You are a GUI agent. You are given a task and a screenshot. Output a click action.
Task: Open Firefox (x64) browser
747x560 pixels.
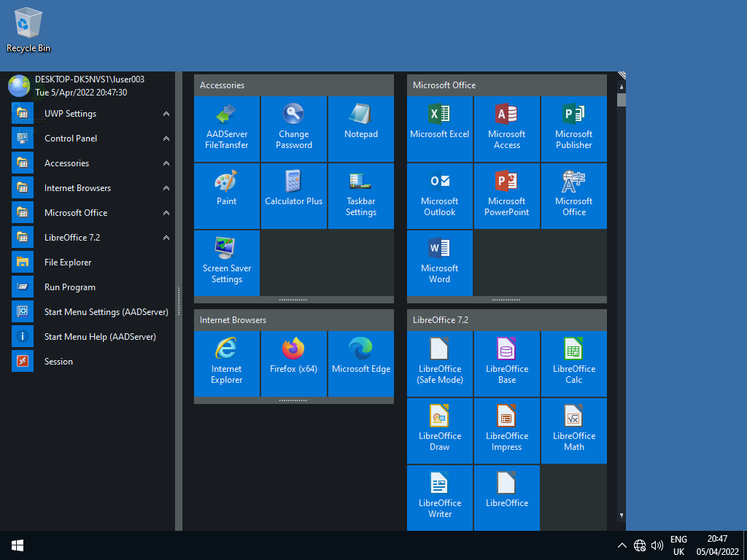coord(293,363)
